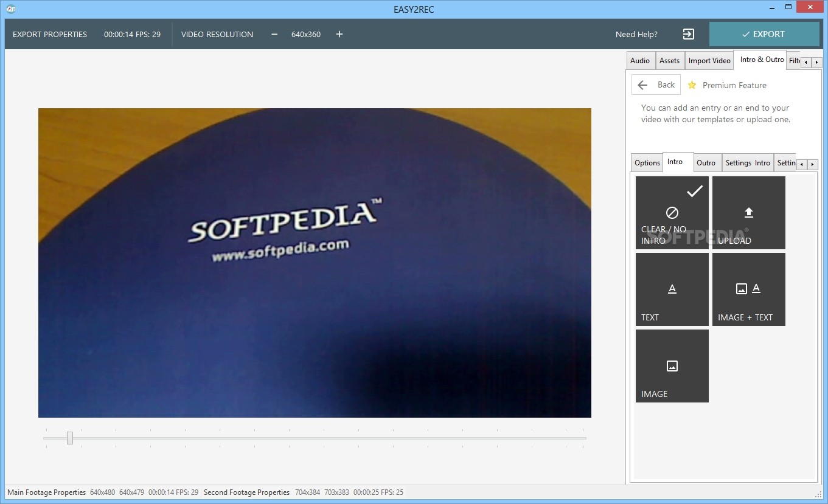Increase video resolution with plus button

[x=339, y=34]
